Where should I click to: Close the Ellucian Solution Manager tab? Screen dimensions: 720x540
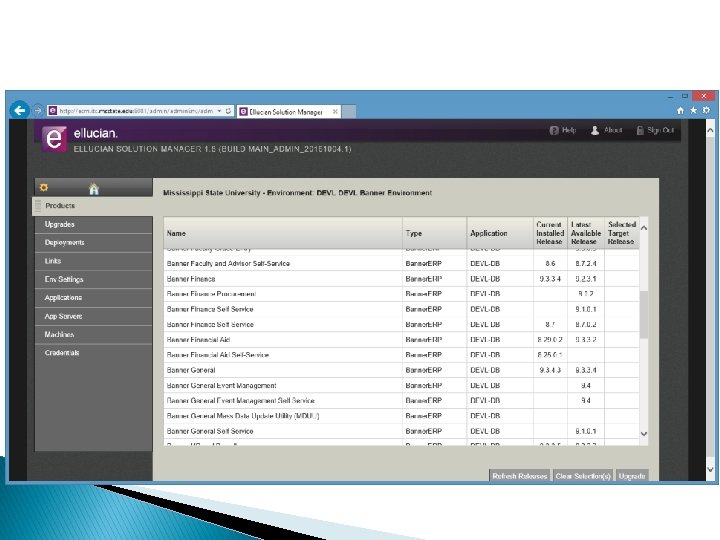click(x=335, y=112)
